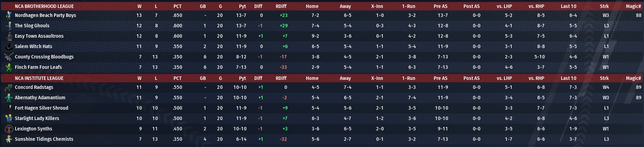644x147 pixels.
Task: Click The Slog Ghouls team logo icon
Action: pos(9,26)
